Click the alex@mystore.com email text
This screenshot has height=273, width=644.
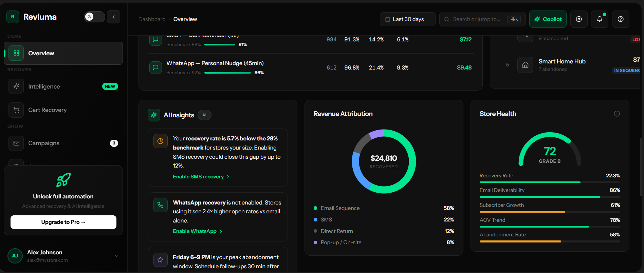coord(48,260)
